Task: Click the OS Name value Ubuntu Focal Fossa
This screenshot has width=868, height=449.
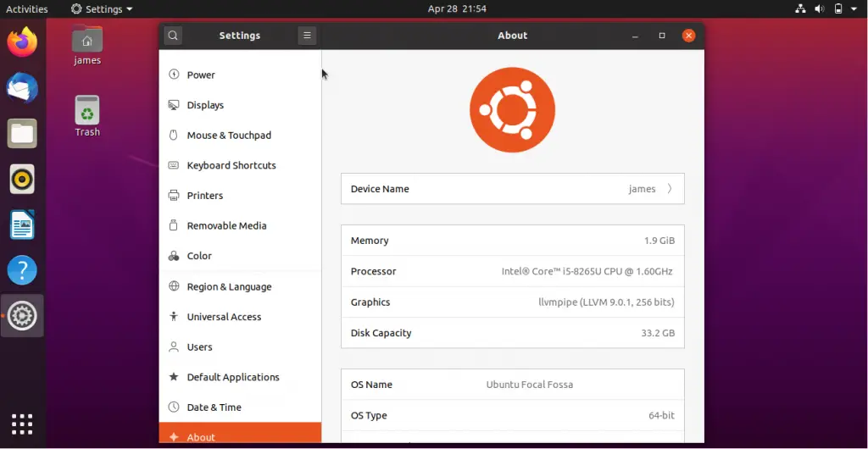Action: [529, 385]
